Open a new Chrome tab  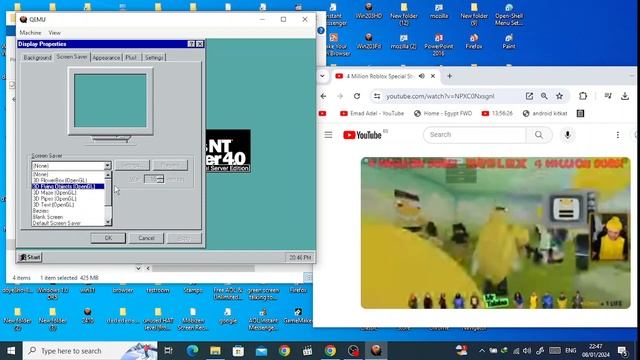[x=449, y=76]
